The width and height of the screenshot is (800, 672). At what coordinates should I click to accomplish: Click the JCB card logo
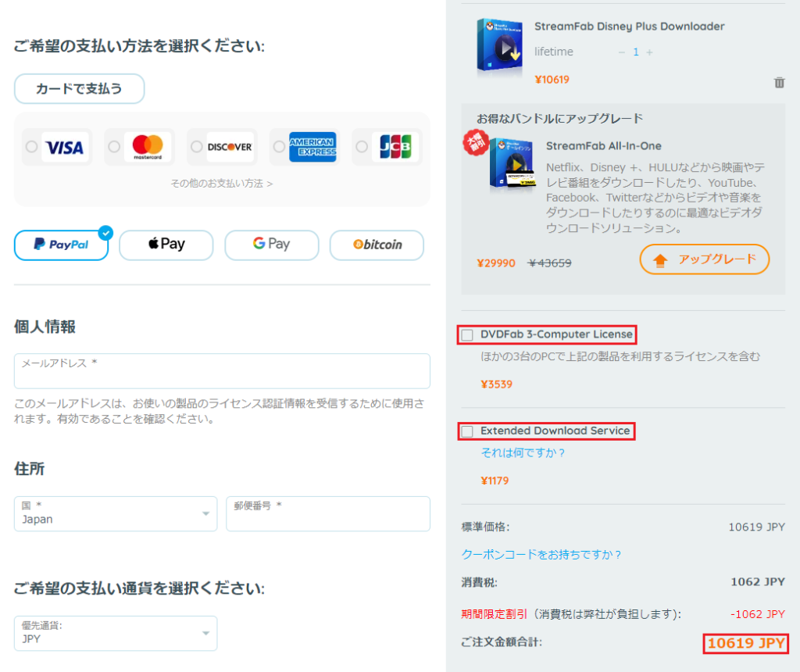pyautogui.click(x=395, y=147)
